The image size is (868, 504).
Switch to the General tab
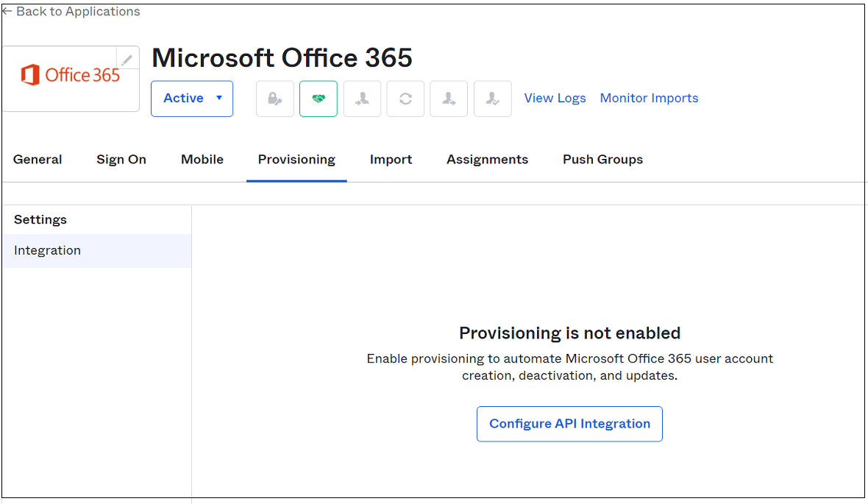click(x=38, y=160)
